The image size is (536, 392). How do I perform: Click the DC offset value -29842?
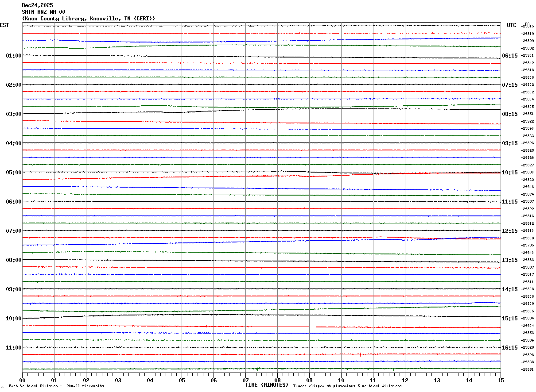[x=527, y=63]
